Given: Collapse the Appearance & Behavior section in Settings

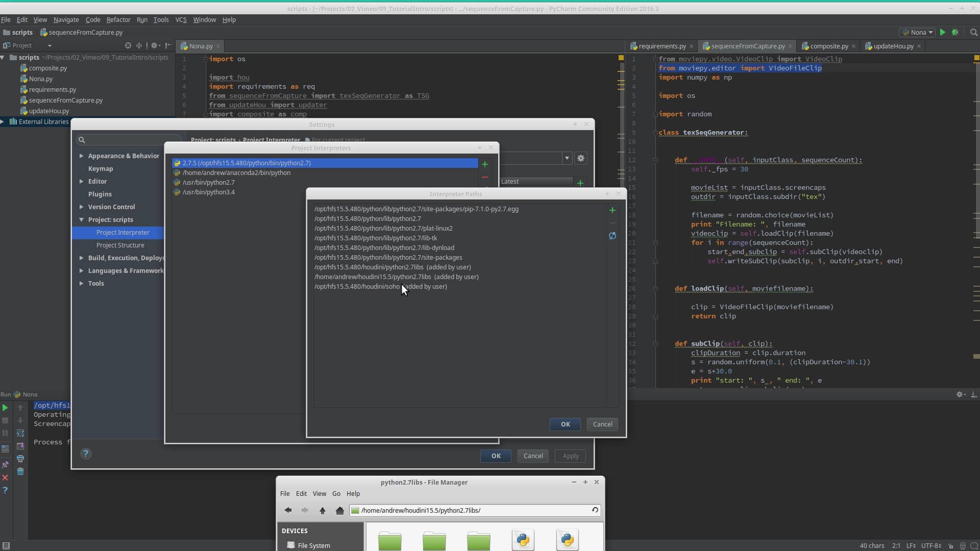Looking at the screenshot, I should pyautogui.click(x=82, y=156).
